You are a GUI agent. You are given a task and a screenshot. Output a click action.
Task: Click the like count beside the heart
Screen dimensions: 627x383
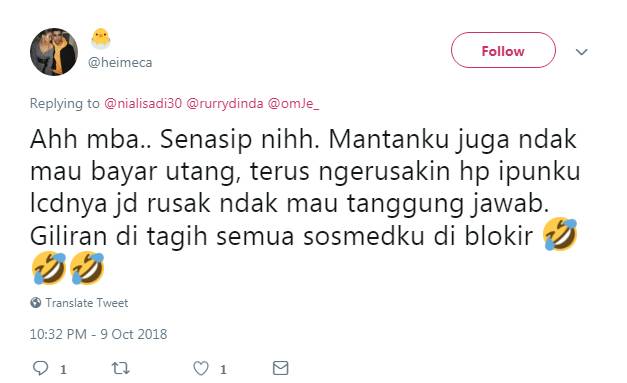tap(223, 369)
